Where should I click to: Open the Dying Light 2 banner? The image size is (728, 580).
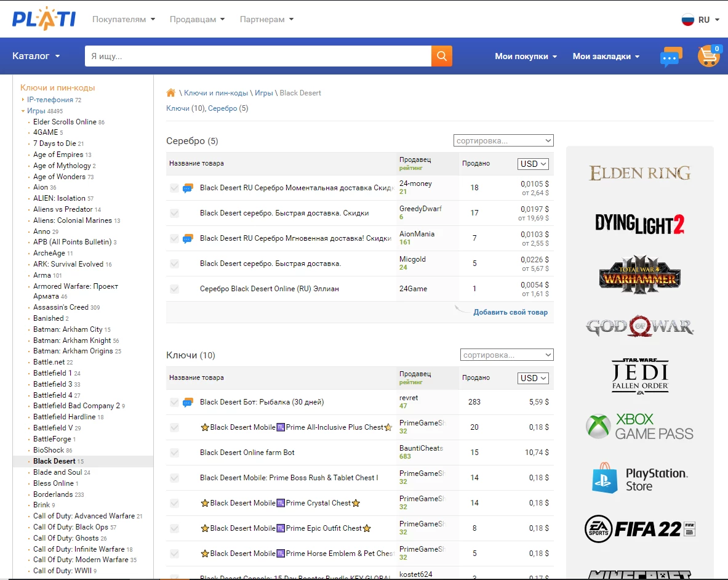click(x=640, y=224)
